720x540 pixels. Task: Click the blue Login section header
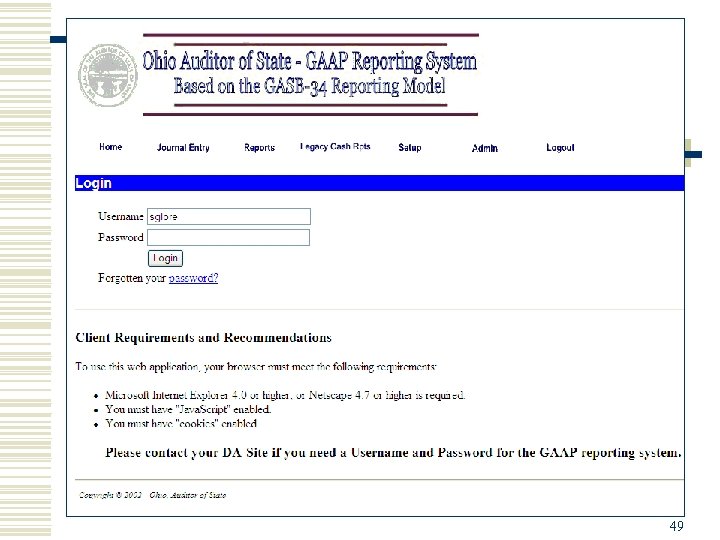click(x=379, y=183)
